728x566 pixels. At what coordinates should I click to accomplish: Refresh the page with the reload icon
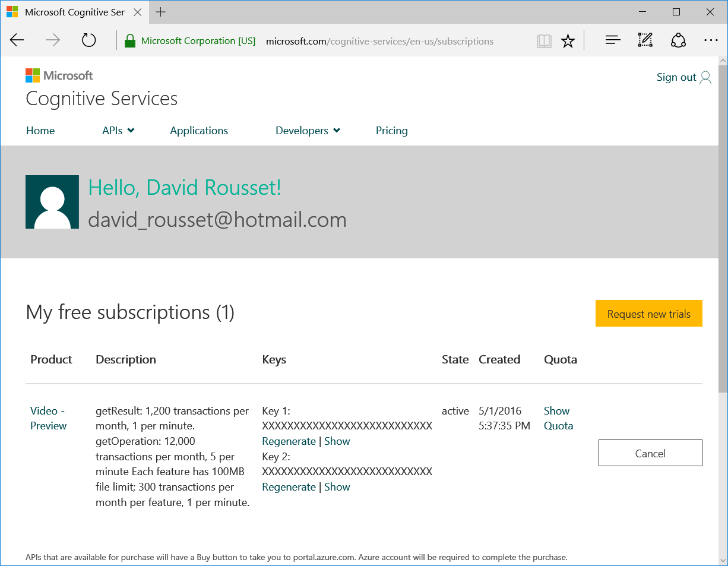[88, 40]
